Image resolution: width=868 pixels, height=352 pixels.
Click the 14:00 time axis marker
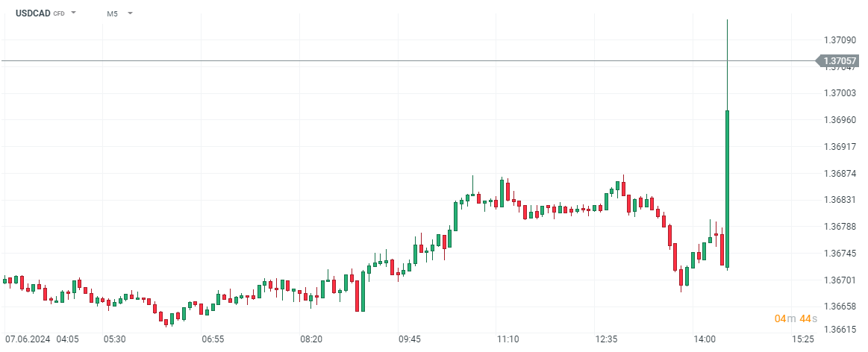tap(705, 339)
